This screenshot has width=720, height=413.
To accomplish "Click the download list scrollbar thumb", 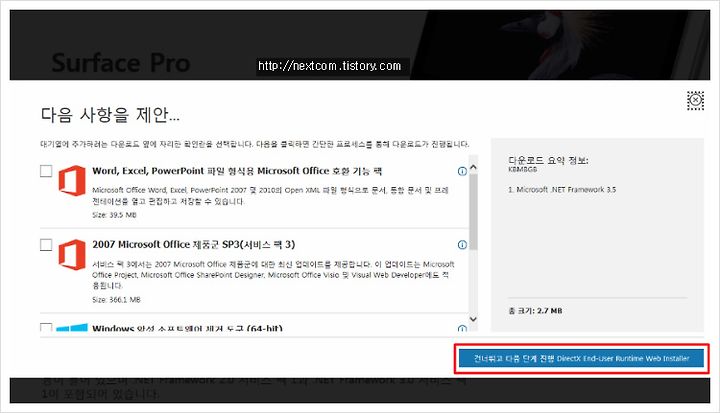I will [473, 211].
